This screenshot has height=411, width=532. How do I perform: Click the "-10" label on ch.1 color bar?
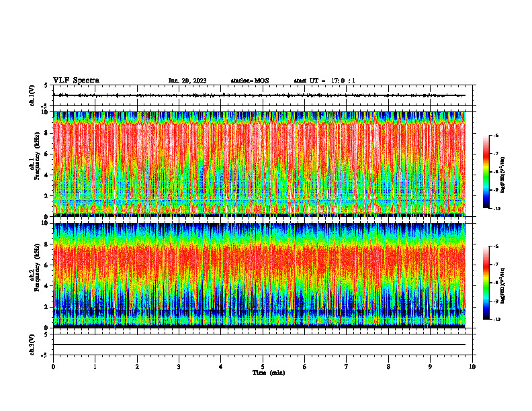click(496, 209)
